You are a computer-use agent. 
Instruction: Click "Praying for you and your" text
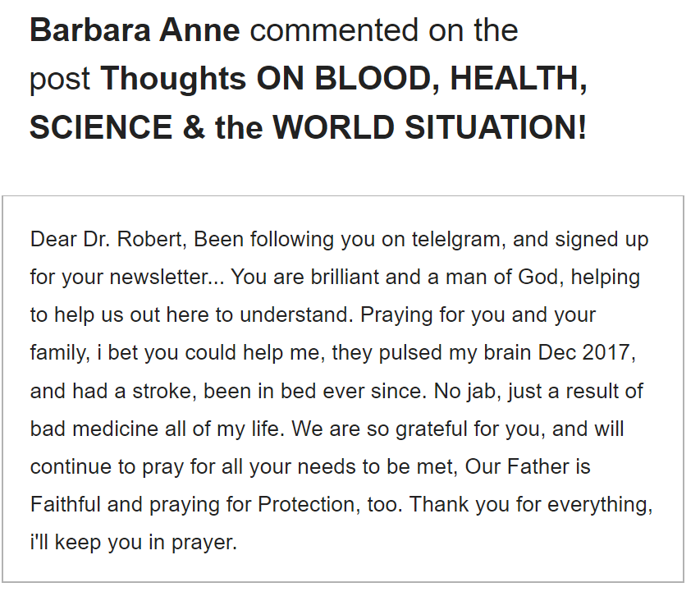(x=478, y=315)
